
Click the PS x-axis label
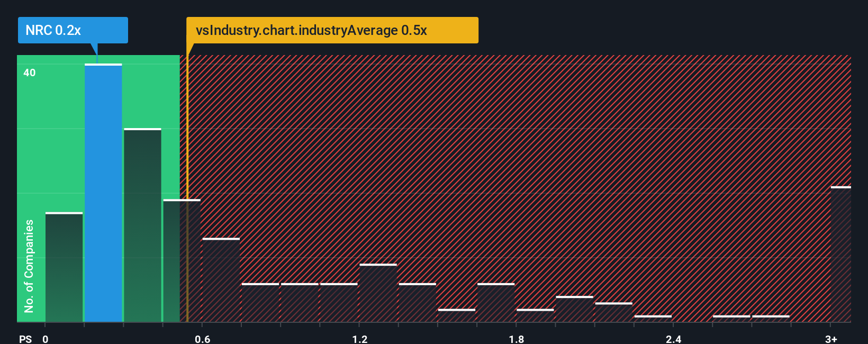coord(25,339)
